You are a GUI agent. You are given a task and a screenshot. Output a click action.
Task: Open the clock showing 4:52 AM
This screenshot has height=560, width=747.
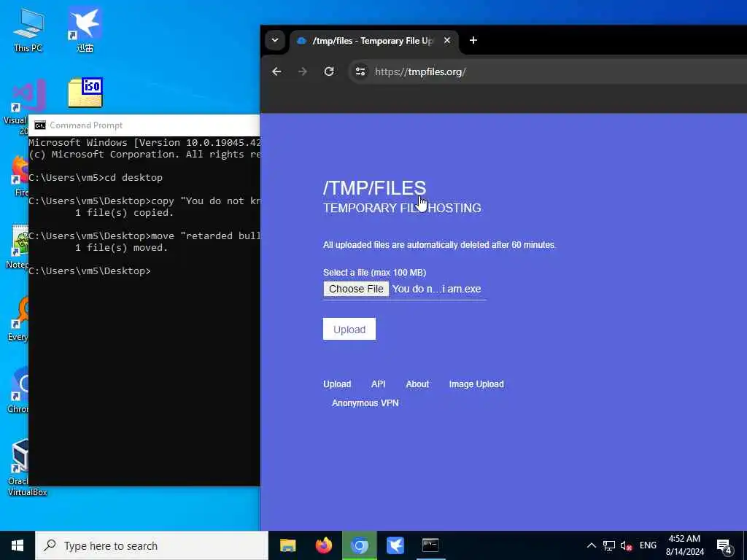click(684, 545)
